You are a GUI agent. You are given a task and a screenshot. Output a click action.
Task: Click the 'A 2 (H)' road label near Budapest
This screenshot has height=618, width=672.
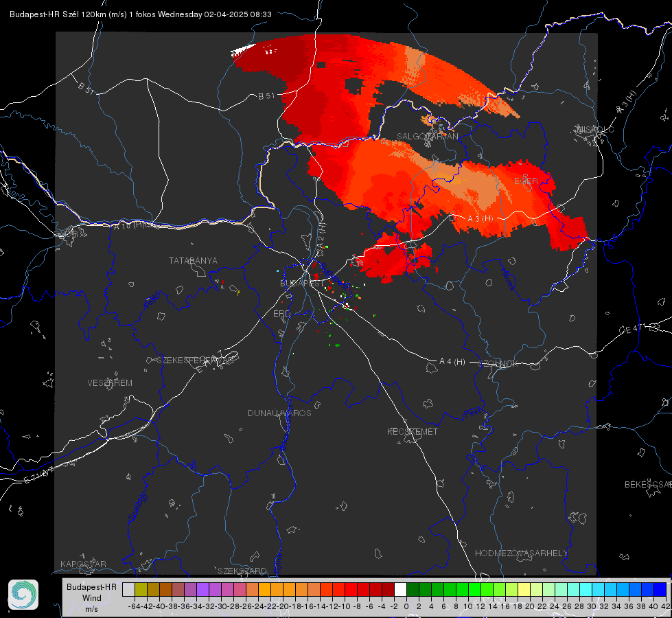[322, 236]
